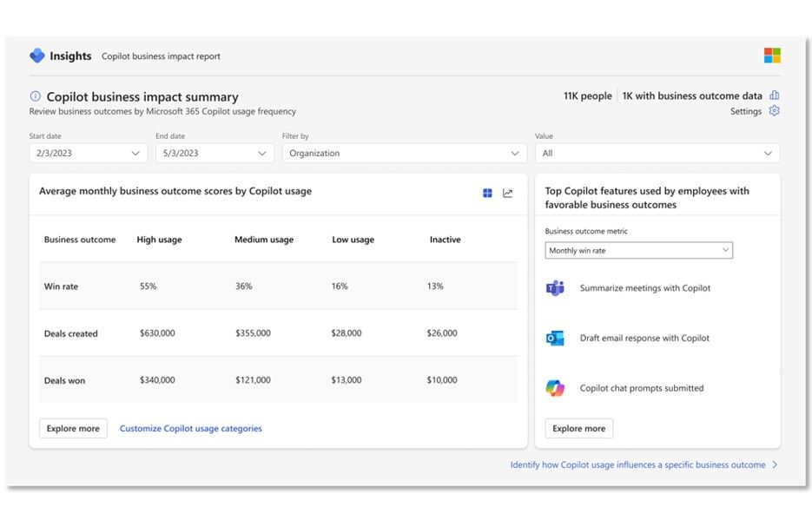Open the Monthly win rate metric dropdown

[x=638, y=250]
